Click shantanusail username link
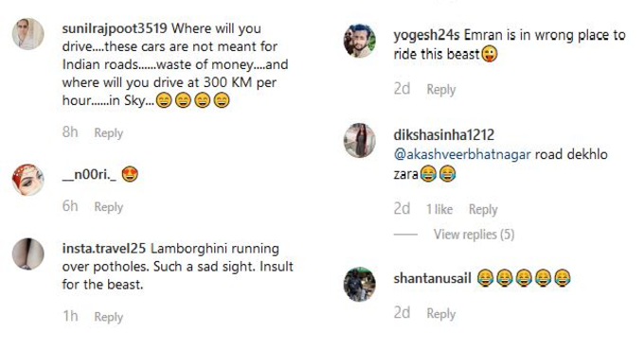The height and width of the screenshot is (349, 644). coord(432,278)
